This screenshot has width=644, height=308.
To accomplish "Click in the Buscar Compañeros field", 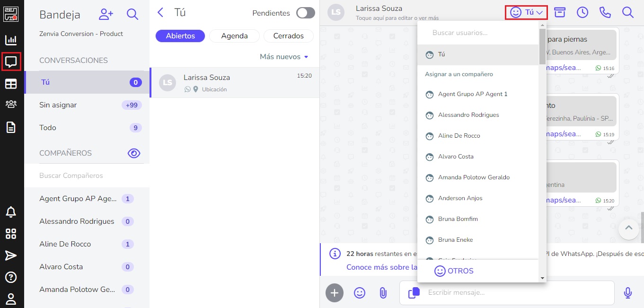I will [x=87, y=176].
